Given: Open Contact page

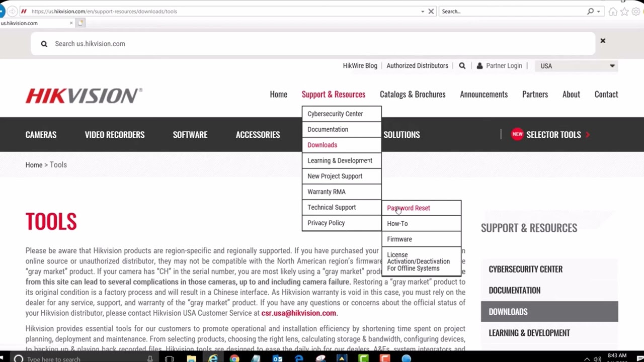Looking at the screenshot, I should [x=606, y=95].
